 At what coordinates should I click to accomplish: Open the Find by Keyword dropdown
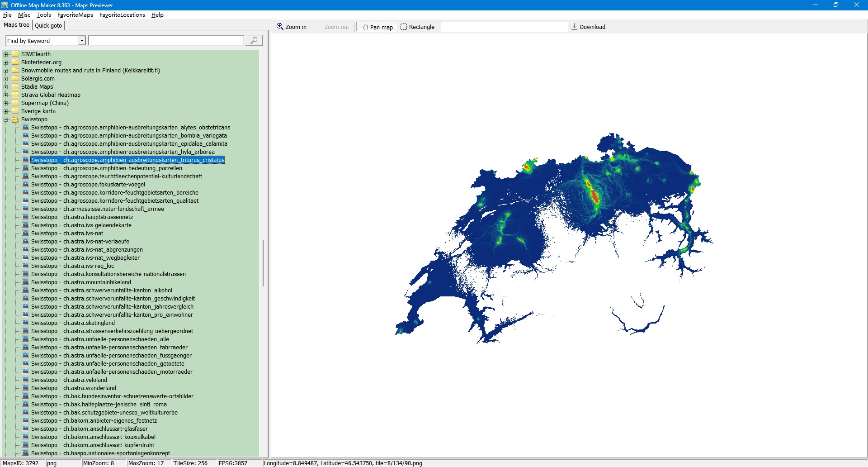82,41
